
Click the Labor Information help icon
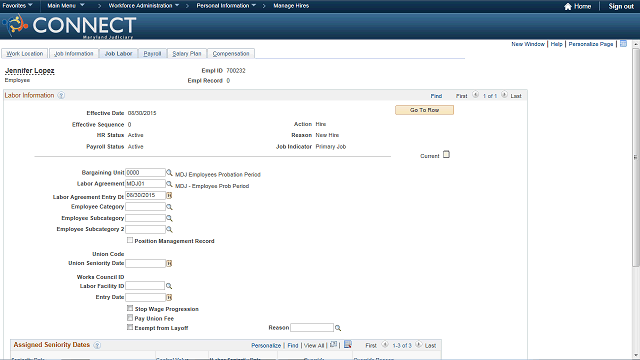(61, 96)
